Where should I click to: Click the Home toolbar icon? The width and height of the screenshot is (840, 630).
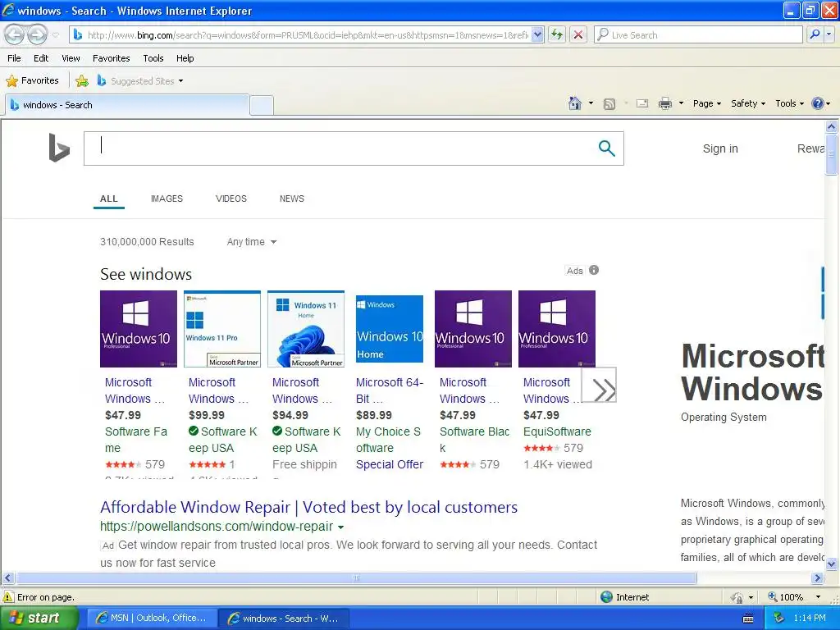[575, 103]
